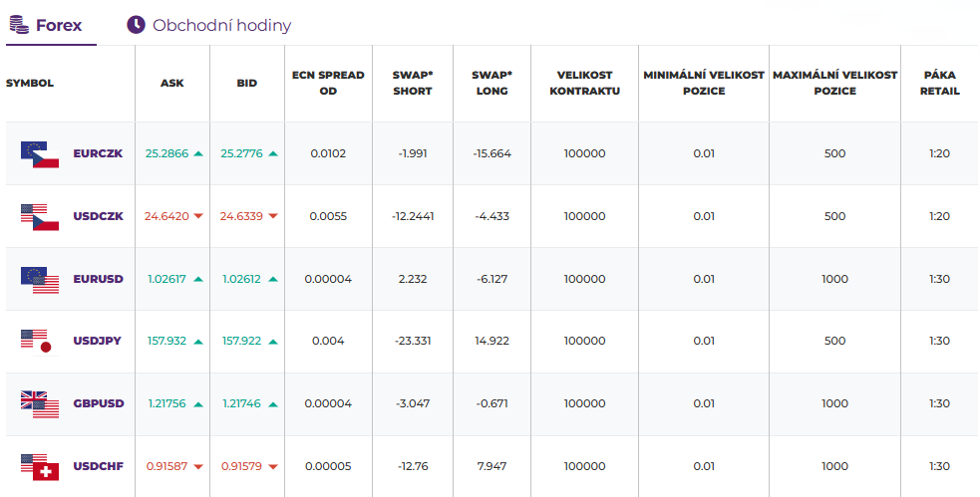Screen dimensions: 980x497
Task: Click the GBPUSD flag pair icon
Action: [x=40, y=403]
